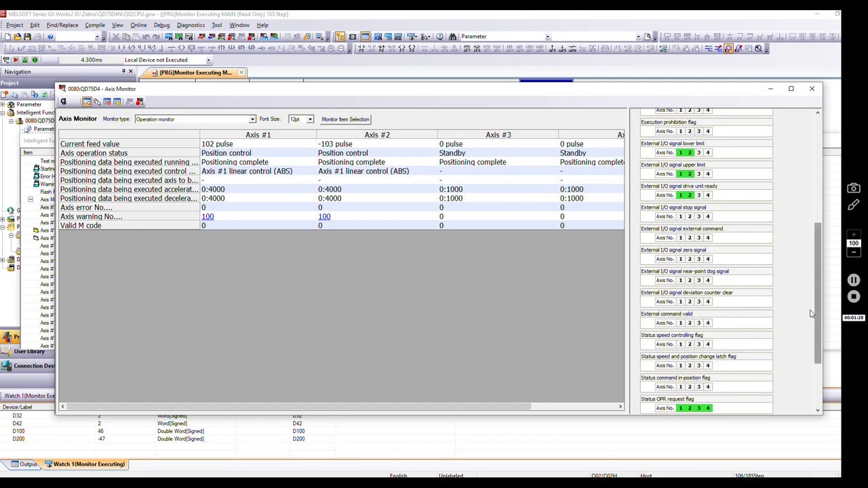Close the Navigation panel
Image resolution: width=868 pixels, height=488 pixels.
point(131,71)
